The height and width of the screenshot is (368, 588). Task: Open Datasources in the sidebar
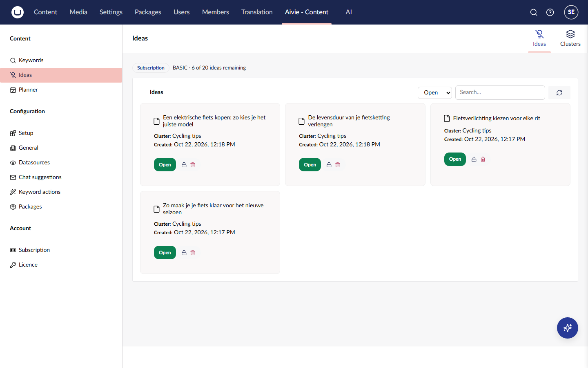[x=61, y=163]
